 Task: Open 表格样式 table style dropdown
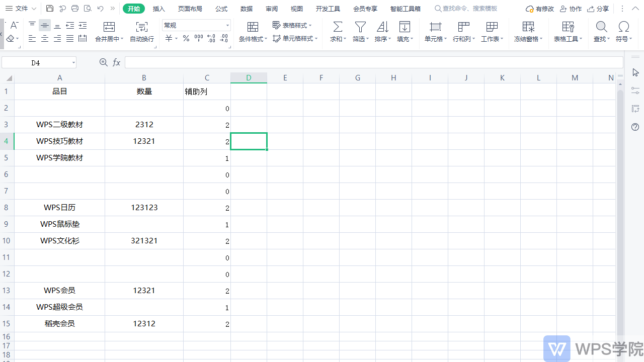tap(292, 25)
